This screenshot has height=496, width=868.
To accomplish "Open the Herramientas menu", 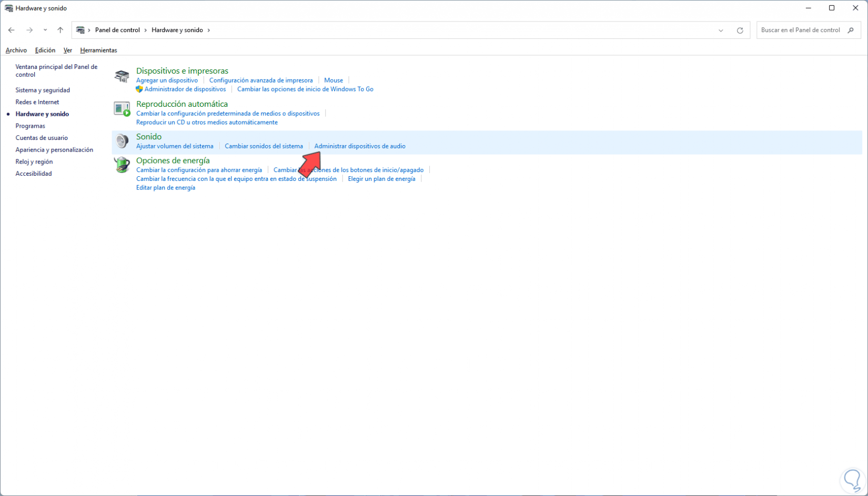I will coord(98,50).
